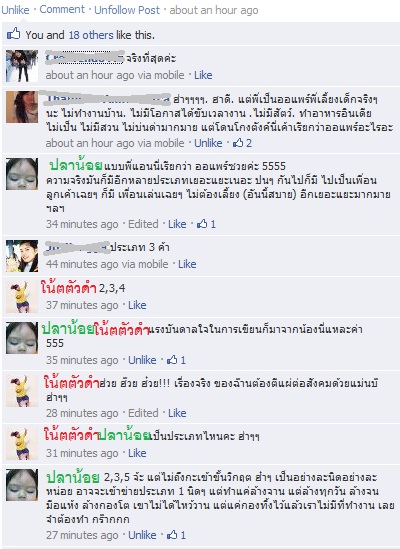This screenshot has width=400, height=549.
Task: Unlike the comment posted about an hour ago
Action: coord(208,143)
